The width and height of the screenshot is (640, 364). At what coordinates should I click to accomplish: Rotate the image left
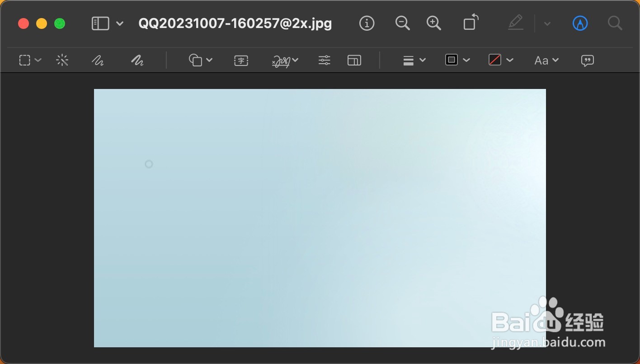pos(471,22)
